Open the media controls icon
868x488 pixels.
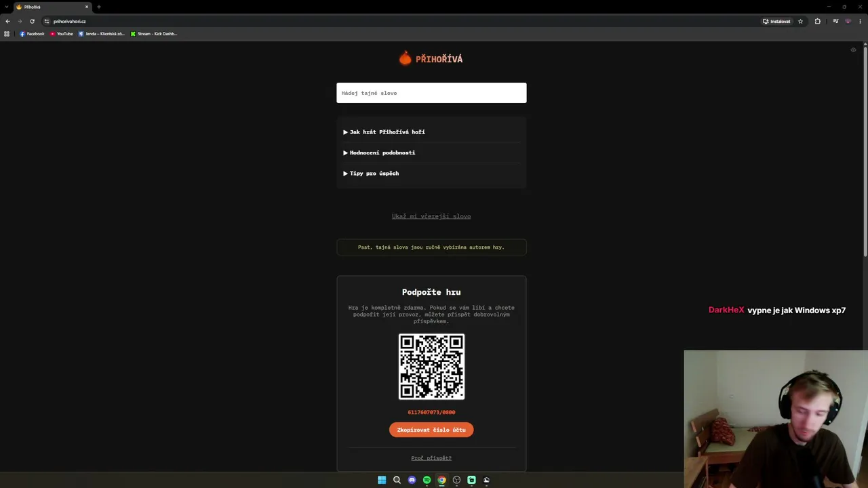(835, 21)
